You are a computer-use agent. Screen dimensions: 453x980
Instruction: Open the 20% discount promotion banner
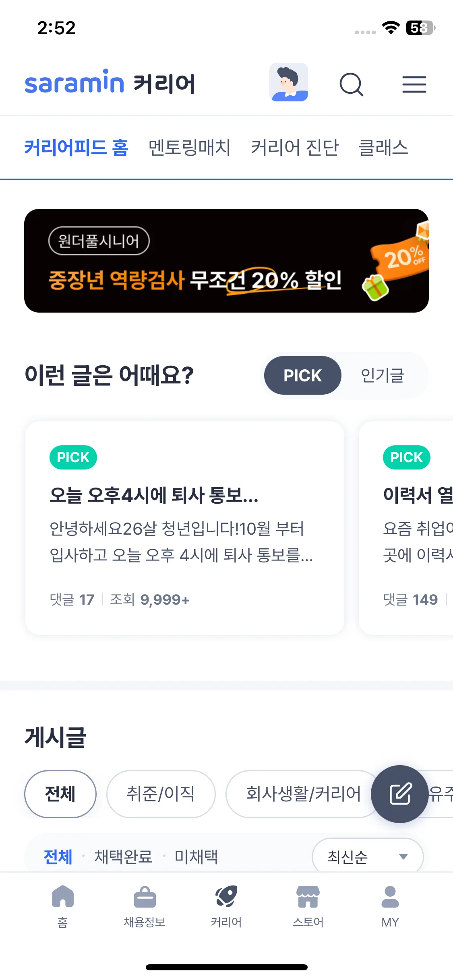click(226, 261)
